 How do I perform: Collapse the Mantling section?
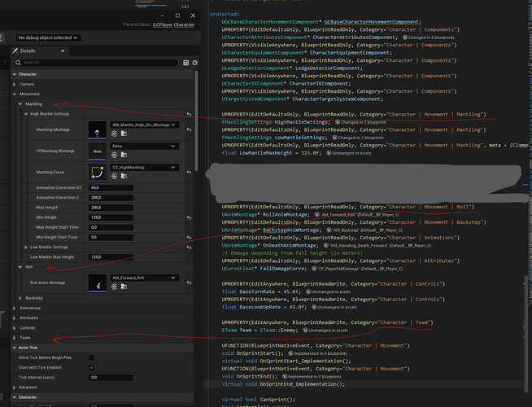[20, 104]
